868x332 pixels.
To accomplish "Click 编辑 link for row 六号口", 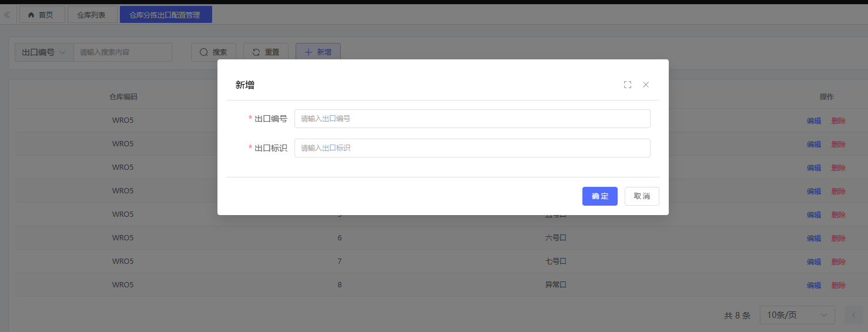I will click(814, 238).
